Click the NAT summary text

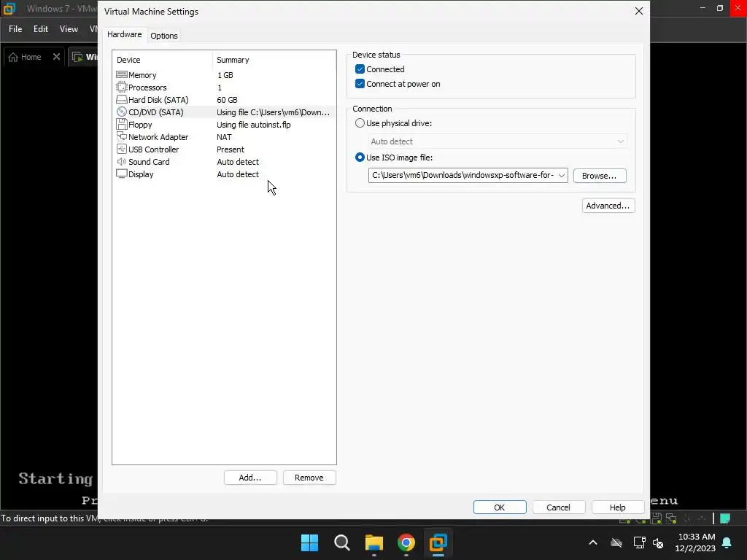(224, 136)
